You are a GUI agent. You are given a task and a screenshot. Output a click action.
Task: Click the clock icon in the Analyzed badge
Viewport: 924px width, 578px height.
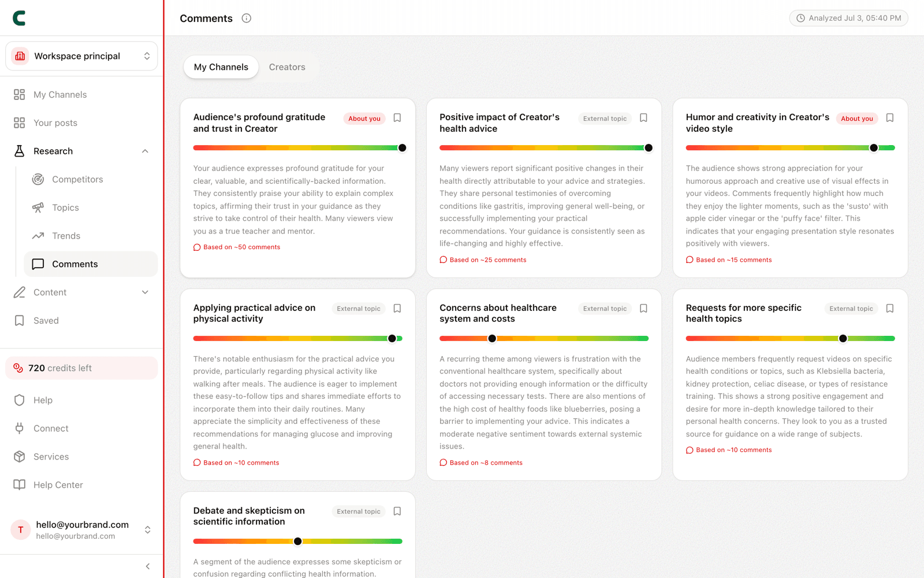point(801,18)
